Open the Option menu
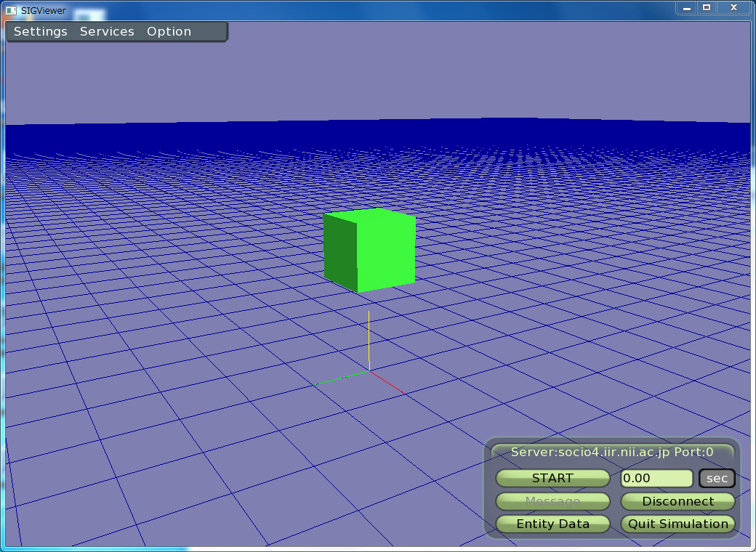Viewport: 756px width, 552px height. point(169,32)
